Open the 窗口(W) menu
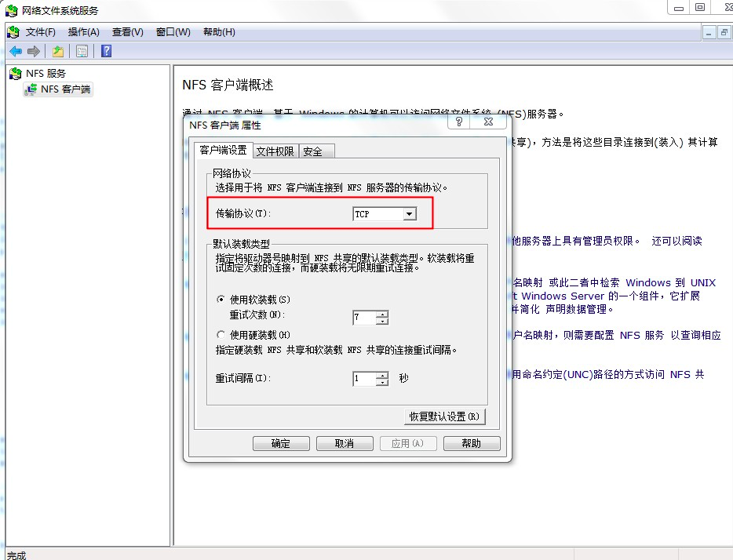 click(x=173, y=31)
